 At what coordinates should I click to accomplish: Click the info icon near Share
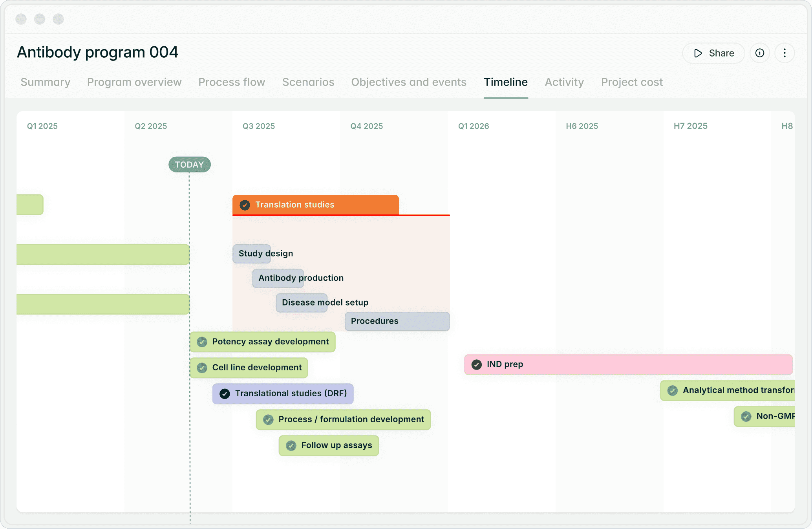coord(760,53)
